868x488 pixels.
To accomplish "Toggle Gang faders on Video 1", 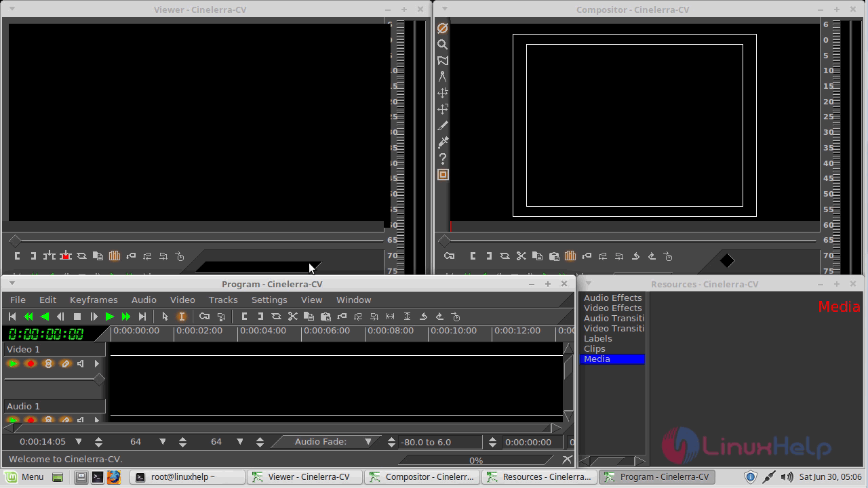I will coord(48,364).
